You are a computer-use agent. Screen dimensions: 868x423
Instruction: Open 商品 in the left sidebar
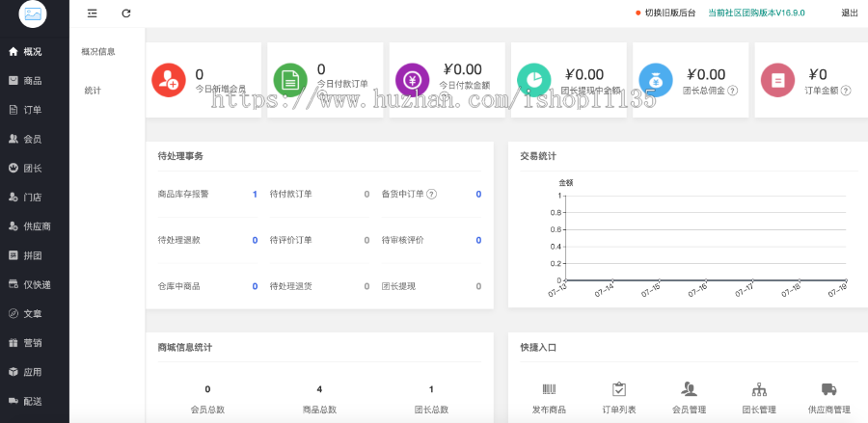pyautogui.click(x=32, y=81)
